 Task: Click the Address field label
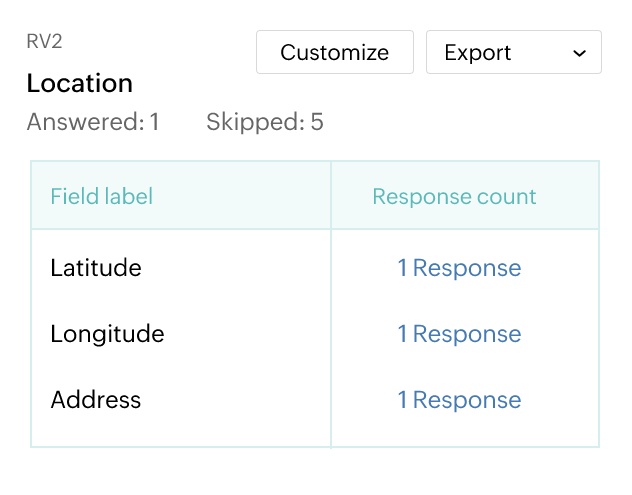pyautogui.click(x=96, y=400)
